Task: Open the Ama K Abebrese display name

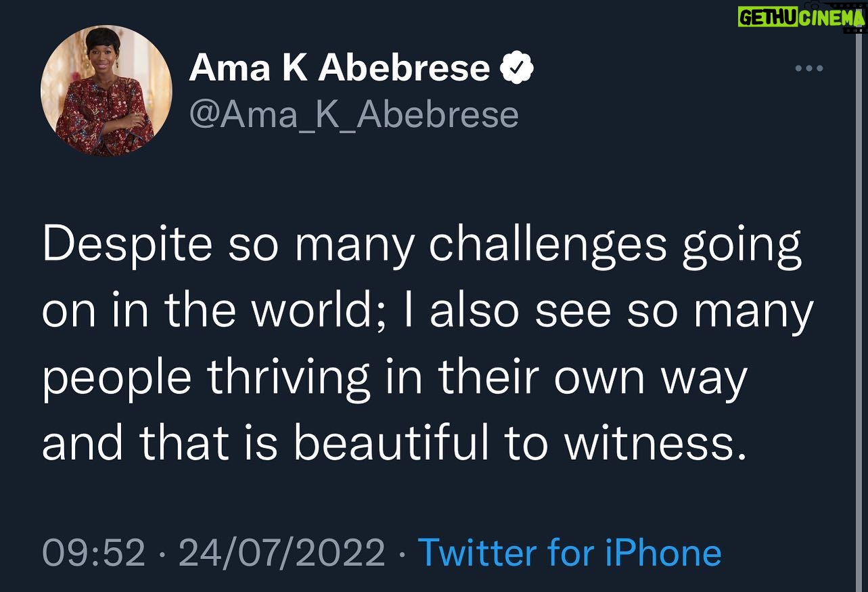Action: (x=340, y=68)
